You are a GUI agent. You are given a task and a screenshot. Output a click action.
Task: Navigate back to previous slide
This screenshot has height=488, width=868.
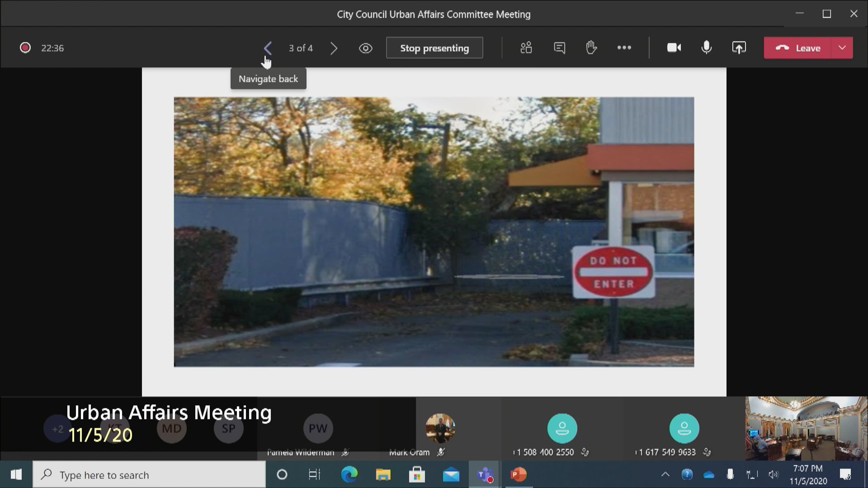[x=268, y=48]
